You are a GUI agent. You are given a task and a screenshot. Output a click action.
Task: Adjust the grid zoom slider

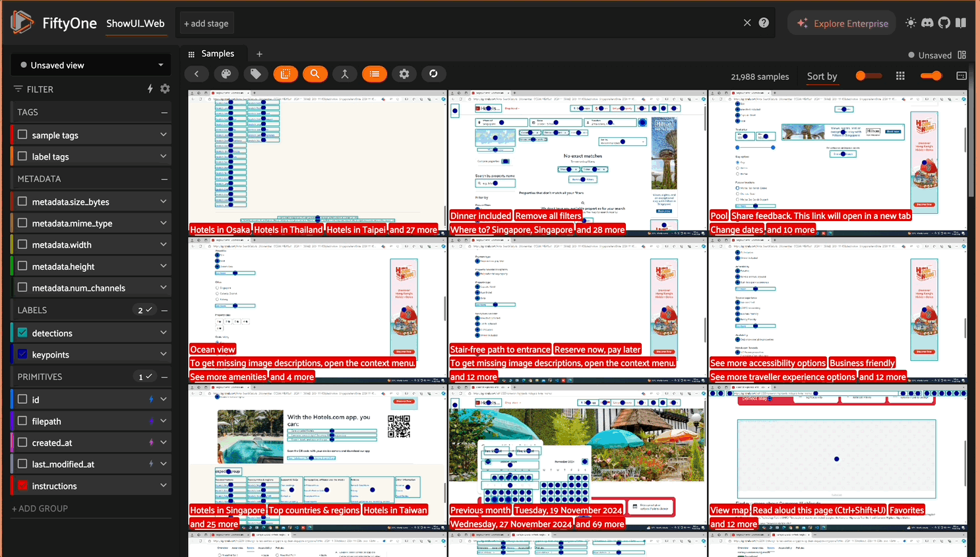click(x=931, y=76)
